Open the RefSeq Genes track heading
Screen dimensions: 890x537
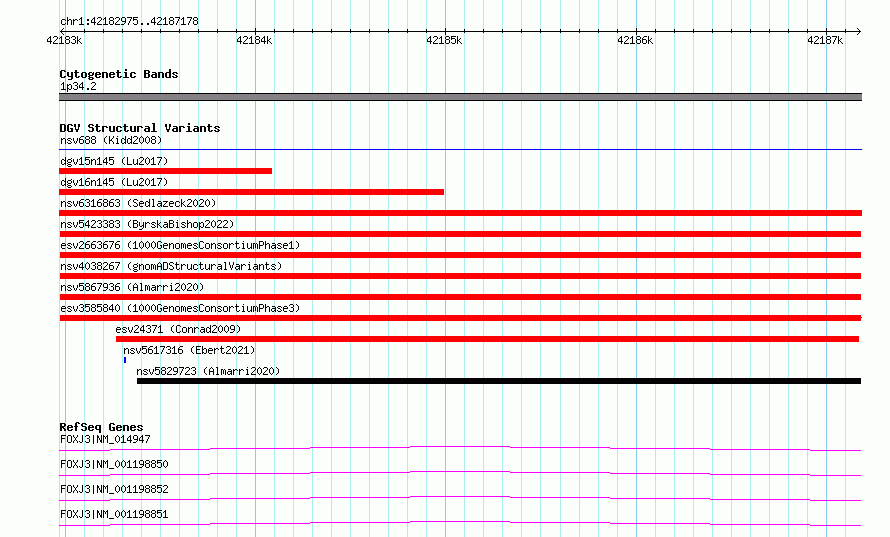[102, 427]
